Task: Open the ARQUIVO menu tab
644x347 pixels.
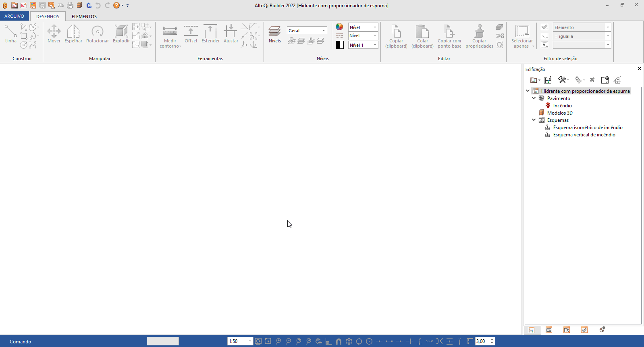Action: 15,16
